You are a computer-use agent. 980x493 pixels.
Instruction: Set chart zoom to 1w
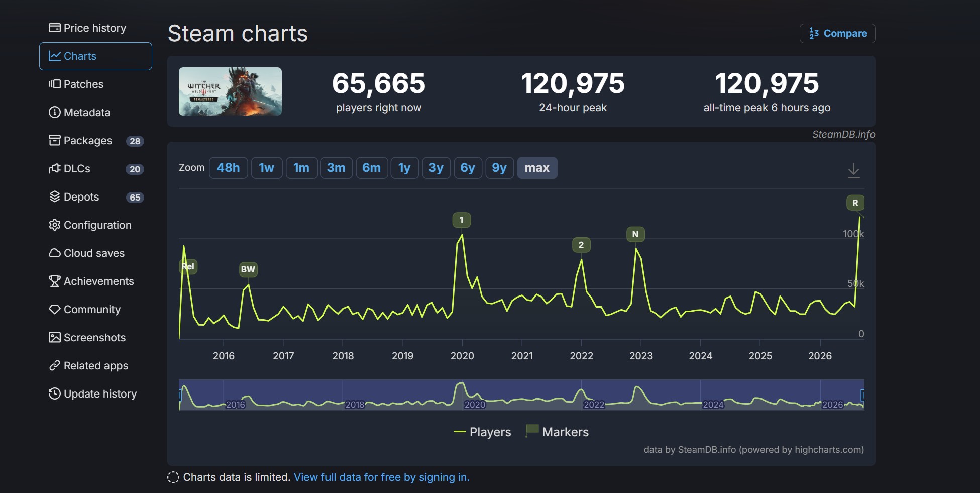[267, 168]
